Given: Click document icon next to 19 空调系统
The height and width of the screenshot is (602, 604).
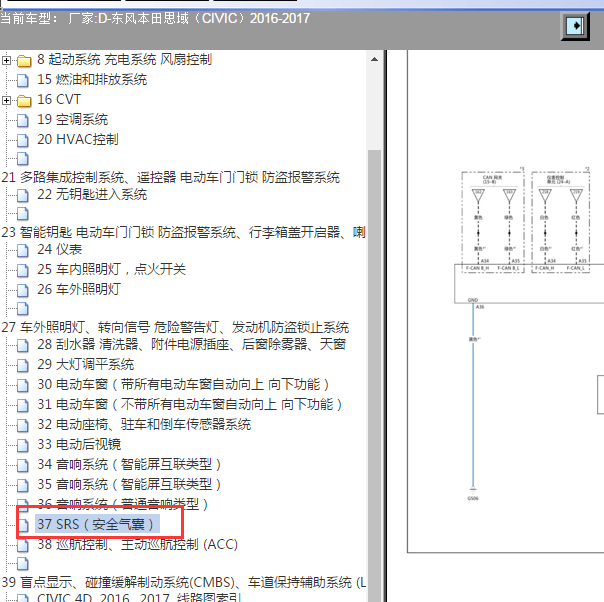Looking at the screenshot, I should click(x=23, y=121).
